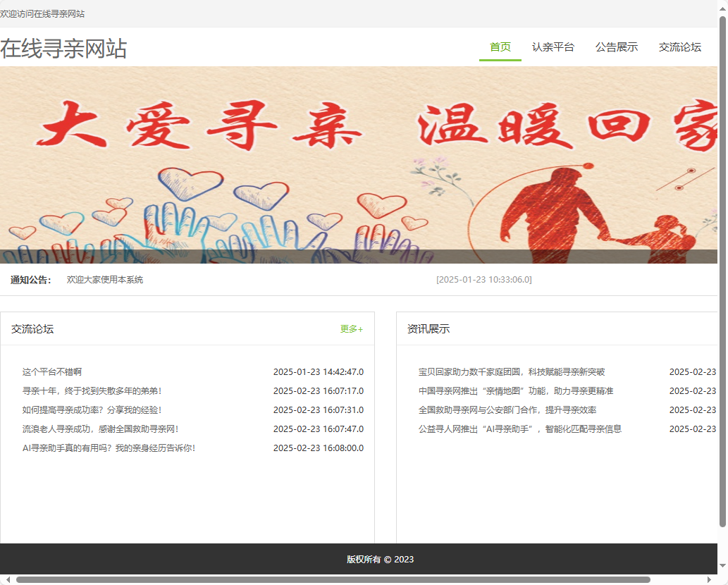Click the vertical page scrollbar
Viewport: 728px width, 585px height.
pos(723,282)
